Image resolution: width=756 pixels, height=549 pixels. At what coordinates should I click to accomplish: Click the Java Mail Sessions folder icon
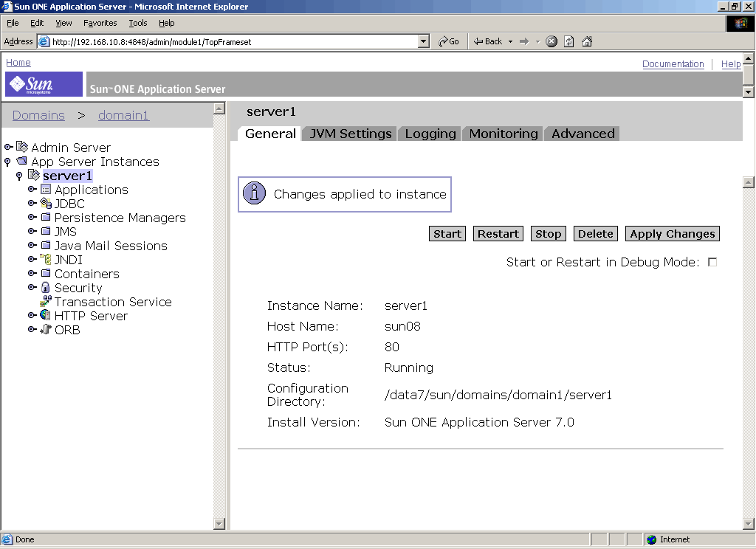click(x=46, y=245)
